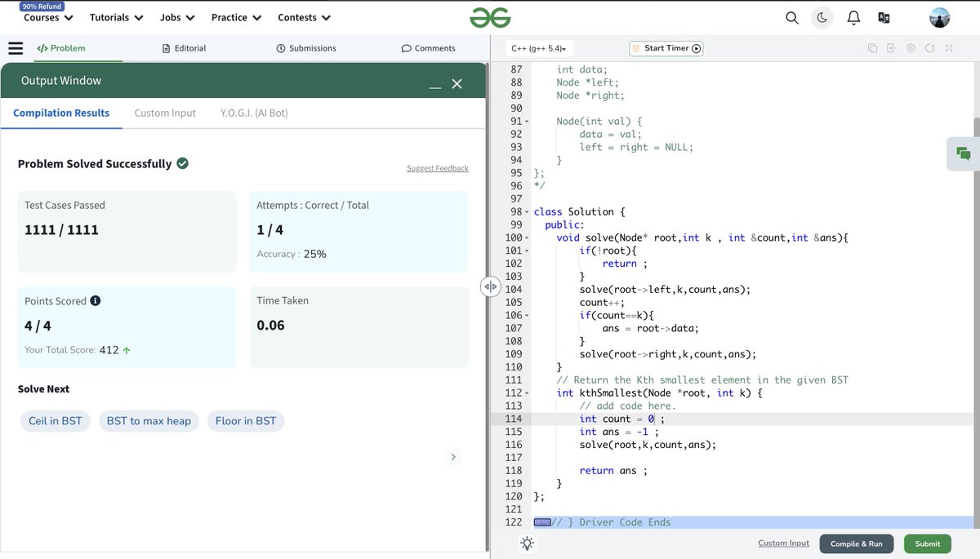The width and height of the screenshot is (980, 559).
Task: Click the Test Cases Passed value 1111 / 1111
Action: (x=61, y=230)
